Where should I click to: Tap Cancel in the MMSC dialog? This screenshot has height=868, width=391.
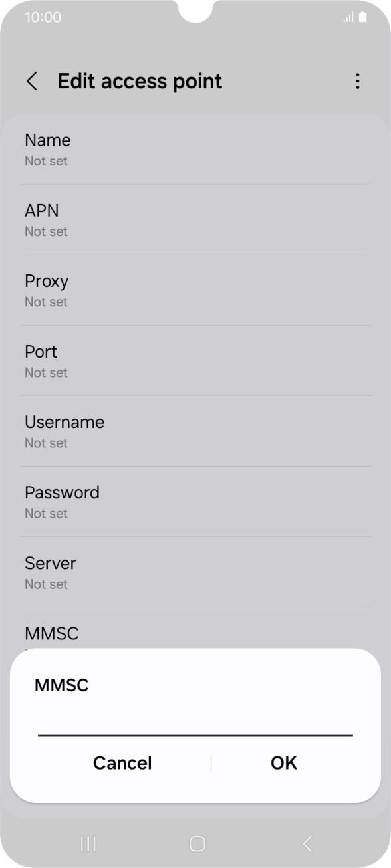pyautogui.click(x=122, y=763)
